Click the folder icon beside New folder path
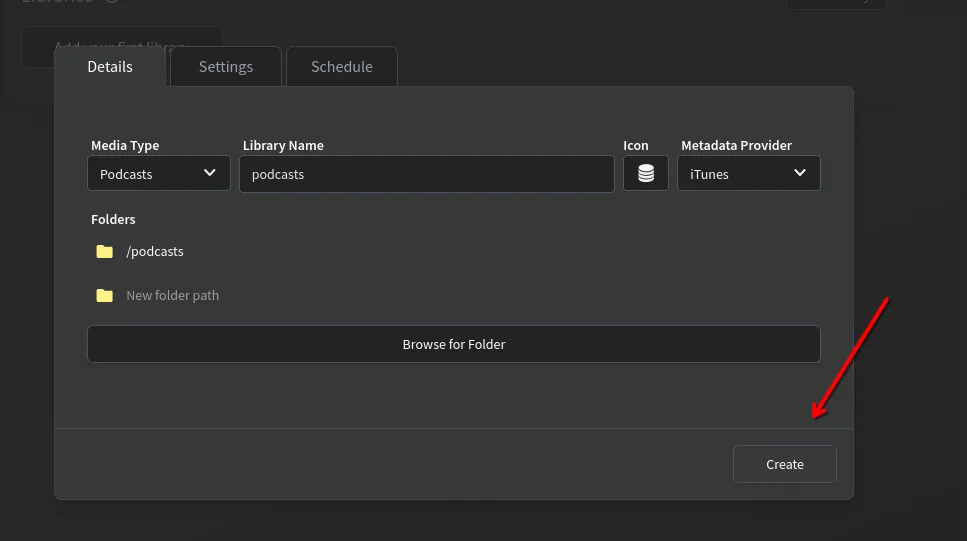The height and width of the screenshot is (541, 967). [104, 296]
